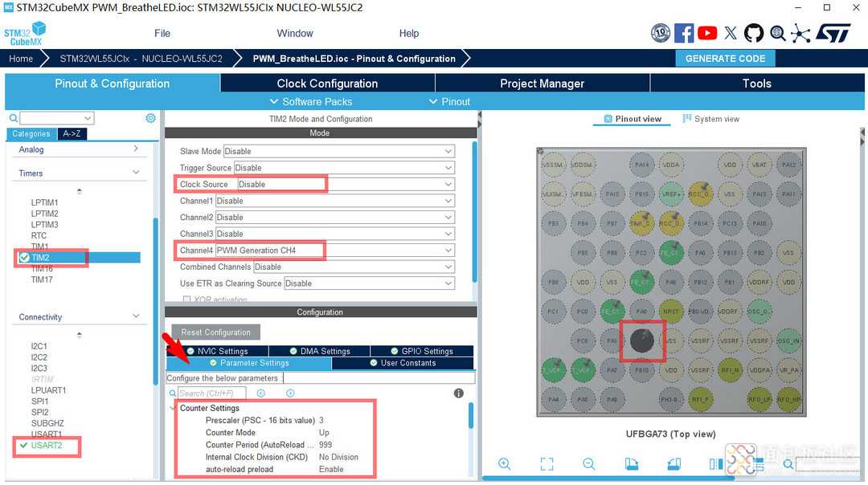Click the 10th anniversary badge icon
The height and width of the screenshot is (485, 868).
click(x=661, y=33)
